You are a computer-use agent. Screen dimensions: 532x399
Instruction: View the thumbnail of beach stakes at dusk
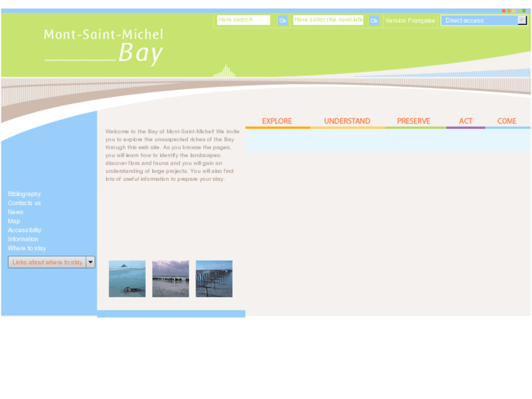(x=171, y=279)
